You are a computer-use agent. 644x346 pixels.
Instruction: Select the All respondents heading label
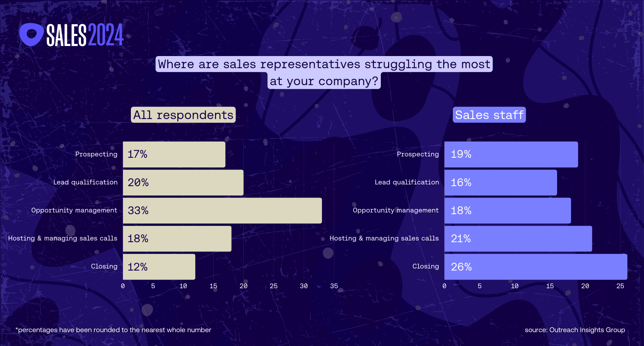tap(183, 115)
